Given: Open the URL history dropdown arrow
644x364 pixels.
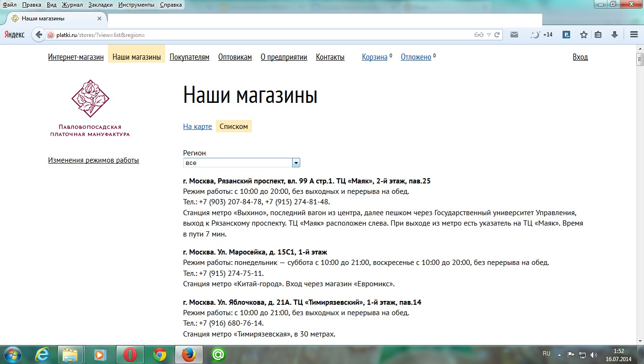Looking at the screenshot, I should 489,35.
